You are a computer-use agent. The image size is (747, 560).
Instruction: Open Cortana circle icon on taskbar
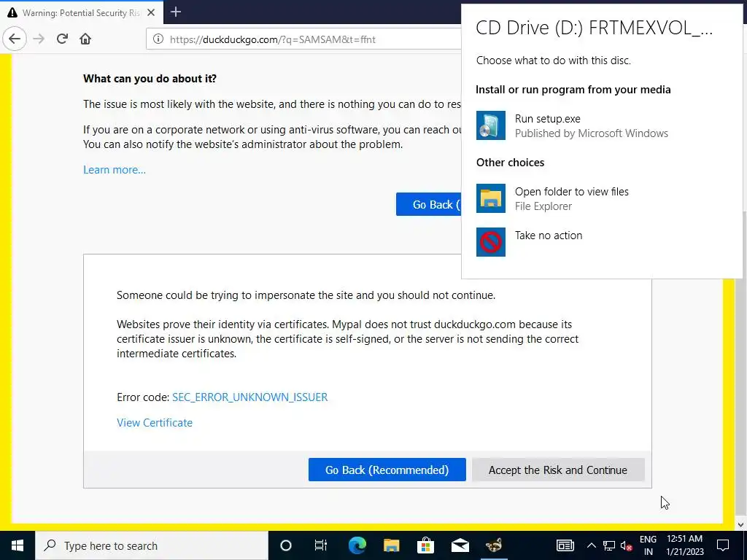click(x=286, y=545)
